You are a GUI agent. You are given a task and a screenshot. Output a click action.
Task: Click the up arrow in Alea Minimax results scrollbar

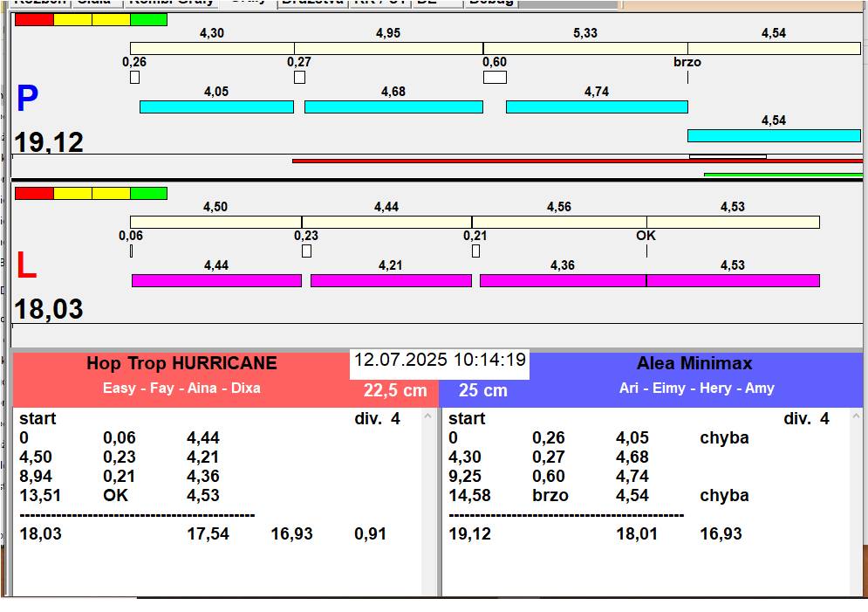click(x=857, y=416)
